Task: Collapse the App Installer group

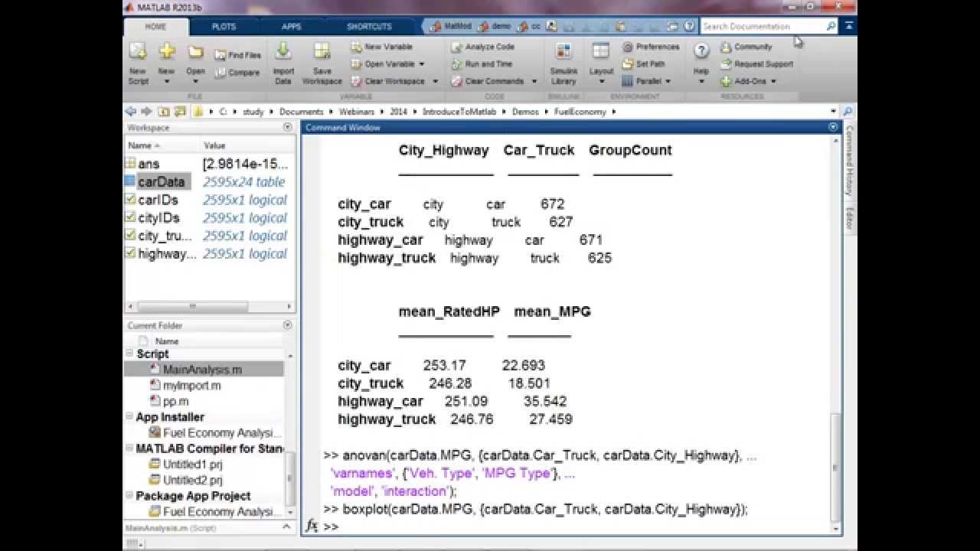Action: 130,417
